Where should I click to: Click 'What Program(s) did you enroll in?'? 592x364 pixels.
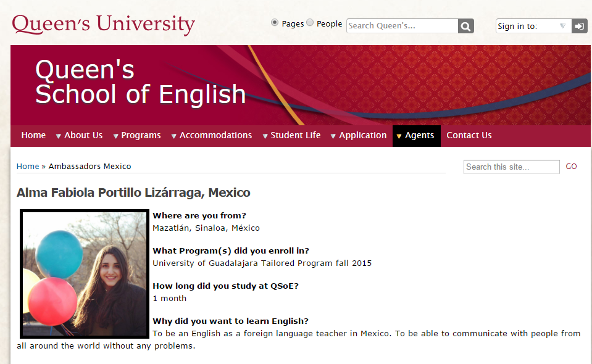pos(231,251)
